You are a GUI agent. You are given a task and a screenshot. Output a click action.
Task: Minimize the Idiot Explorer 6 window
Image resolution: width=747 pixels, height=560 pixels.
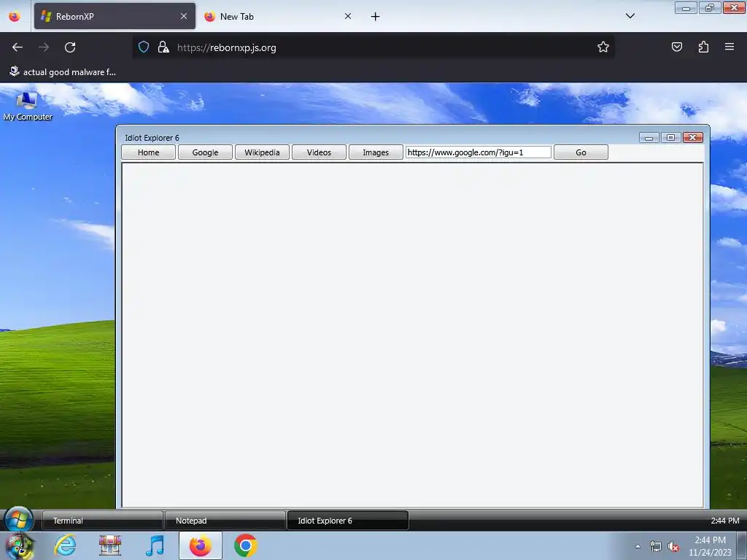[649, 138]
